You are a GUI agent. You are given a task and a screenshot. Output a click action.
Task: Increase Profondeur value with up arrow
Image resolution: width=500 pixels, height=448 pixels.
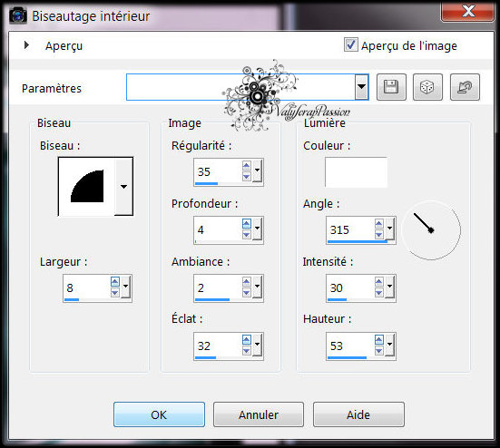(x=246, y=224)
